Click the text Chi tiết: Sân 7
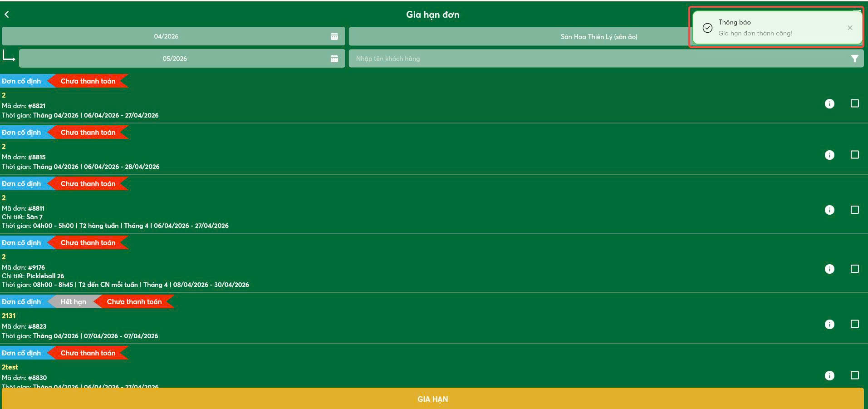The image size is (868, 409). pyautogui.click(x=22, y=217)
